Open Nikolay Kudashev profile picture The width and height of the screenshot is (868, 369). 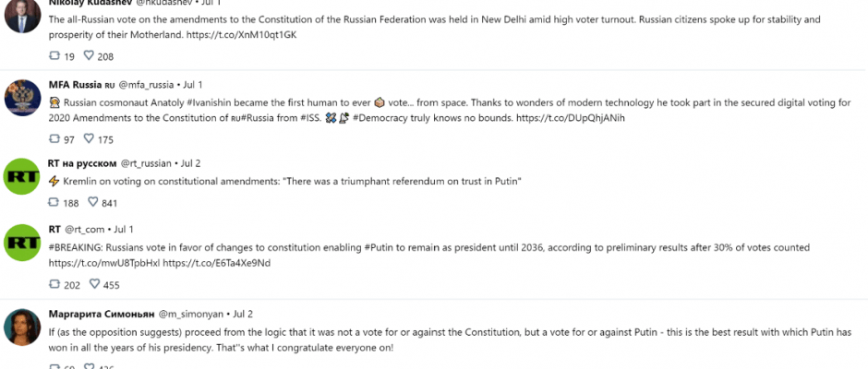click(x=23, y=15)
